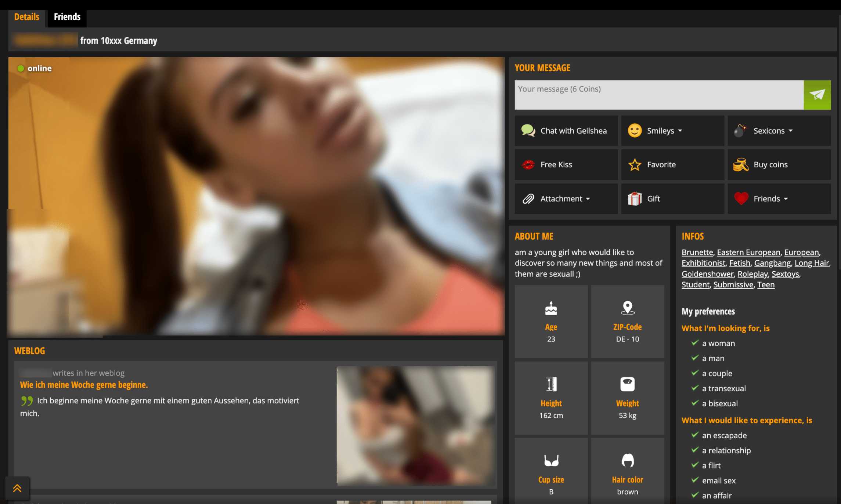Expand the Attachment dropdown
The height and width of the screenshot is (504, 841).
pyautogui.click(x=566, y=199)
